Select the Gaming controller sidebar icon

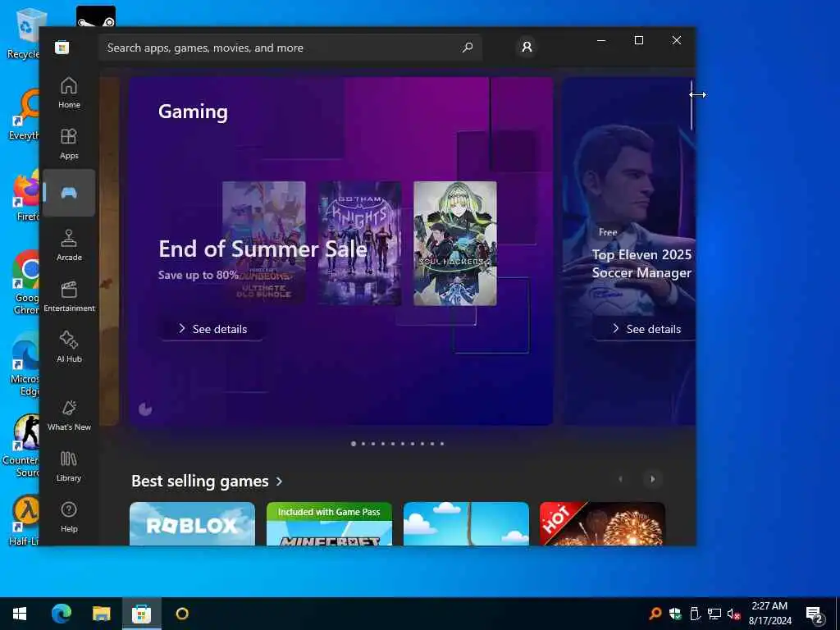pos(69,193)
